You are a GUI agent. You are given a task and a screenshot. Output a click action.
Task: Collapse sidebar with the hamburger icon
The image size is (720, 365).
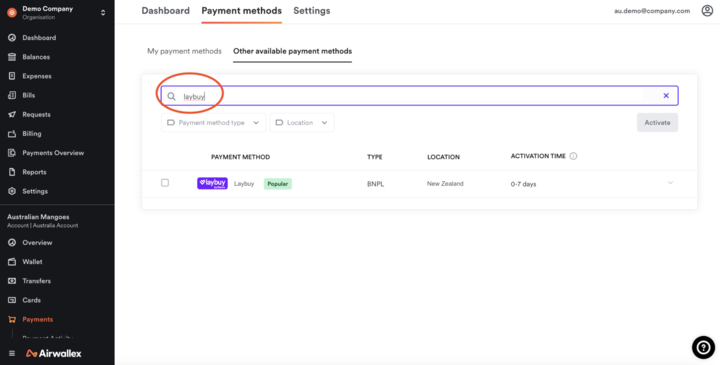click(12, 354)
